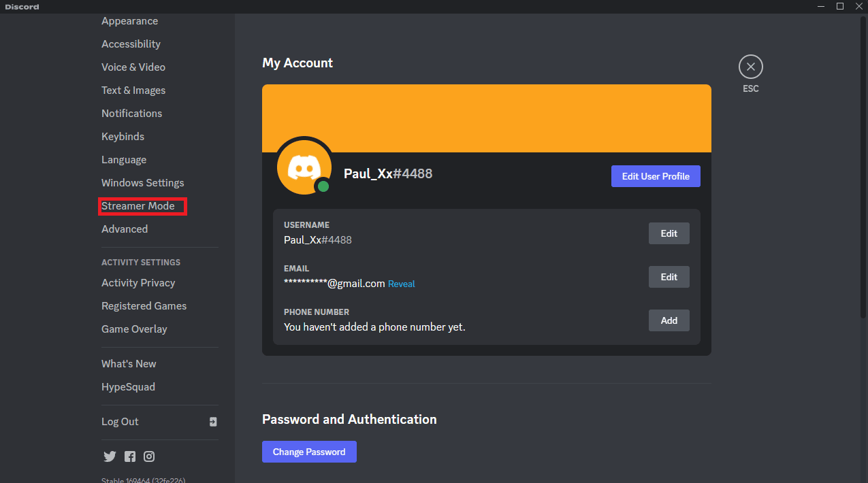Click the Password and Authentication heading
868x483 pixels.
[x=349, y=419]
